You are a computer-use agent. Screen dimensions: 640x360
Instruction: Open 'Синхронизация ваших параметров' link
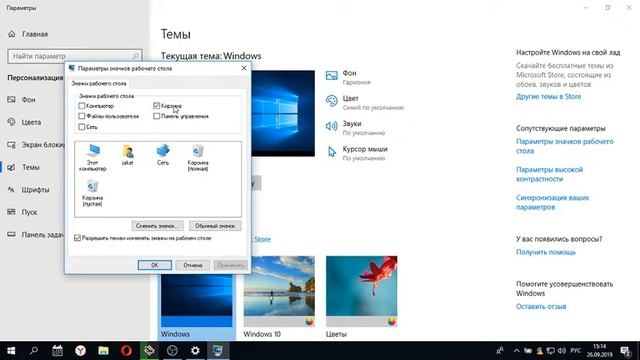(552, 202)
